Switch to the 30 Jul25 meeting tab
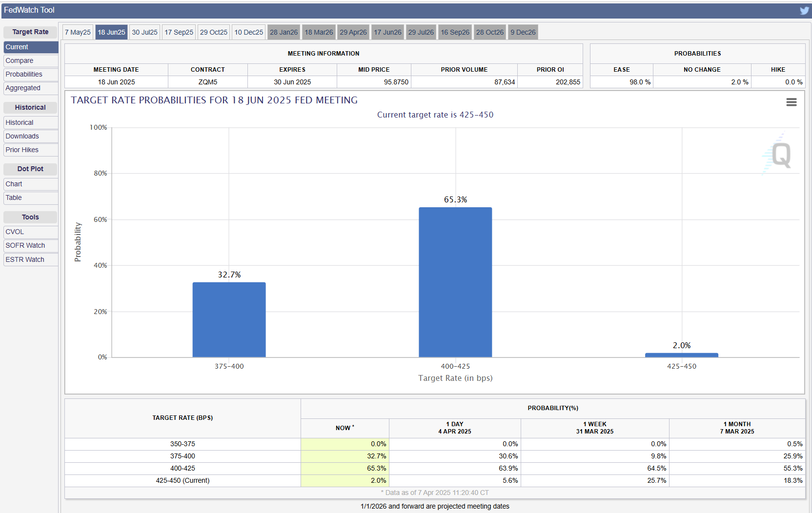This screenshot has height=513, width=812. pos(144,32)
